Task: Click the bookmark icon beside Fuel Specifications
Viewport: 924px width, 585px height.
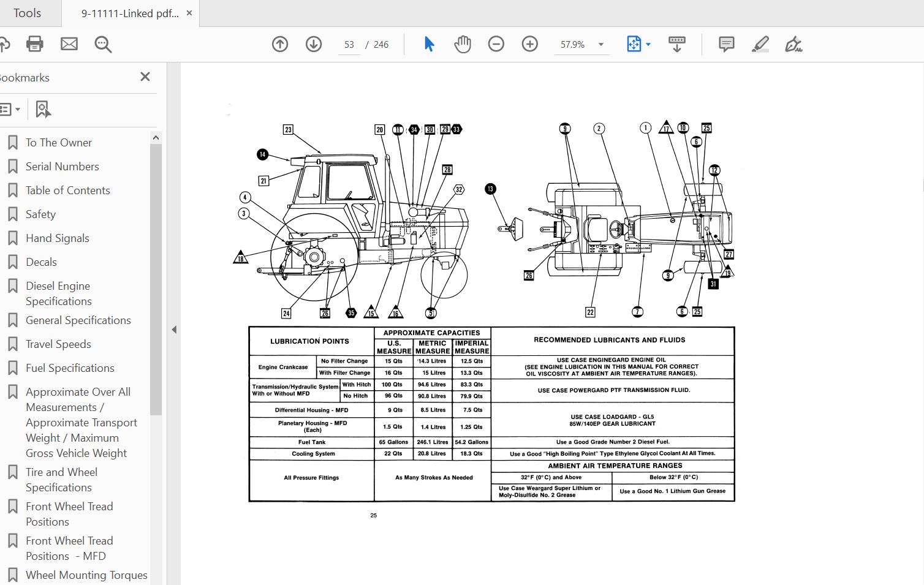Action: [x=12, y=368]
